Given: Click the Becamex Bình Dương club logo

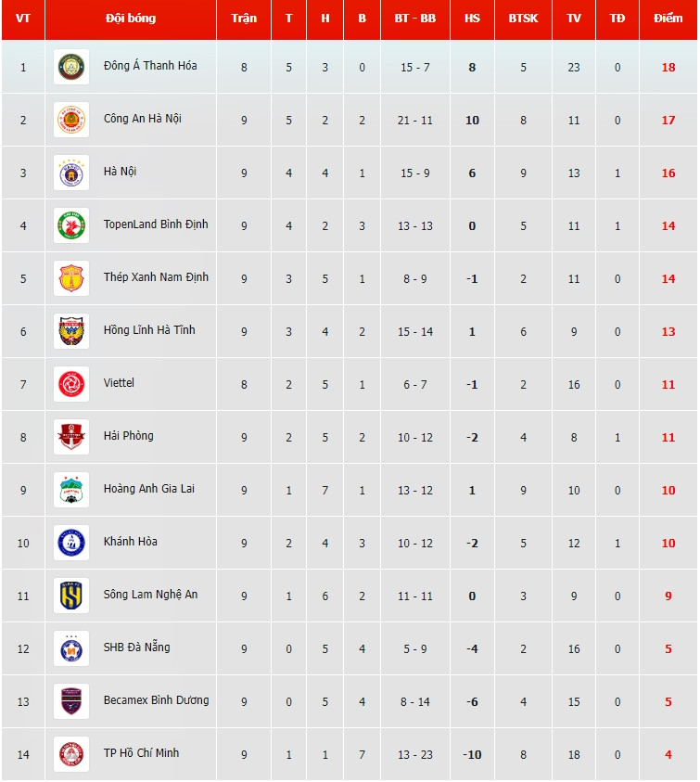Looking at the screenshot, I should click(x=71, y=701).
